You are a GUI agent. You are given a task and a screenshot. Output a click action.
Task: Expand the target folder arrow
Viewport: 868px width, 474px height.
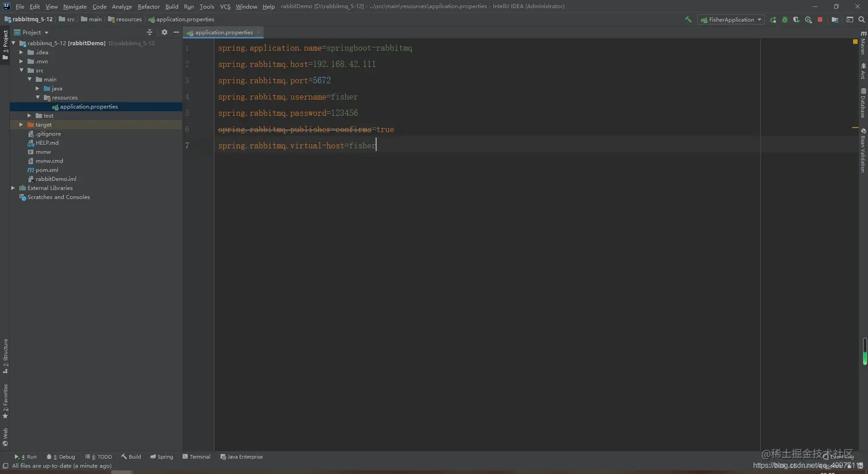[x=21, y=125]
